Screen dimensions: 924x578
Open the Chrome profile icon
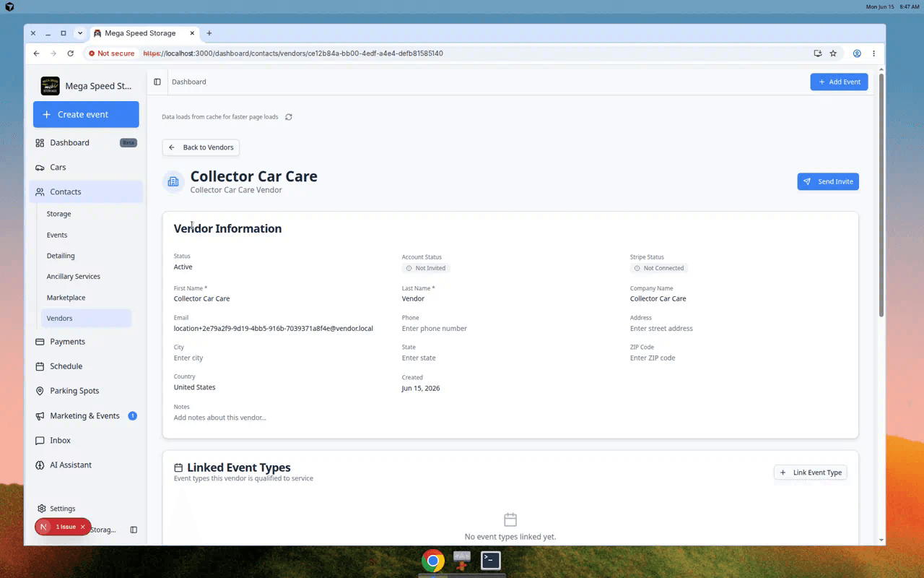(857, 53)
